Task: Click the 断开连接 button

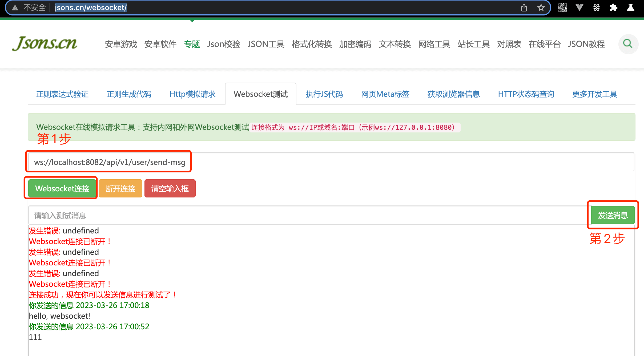Action: [x=120, y=188]
